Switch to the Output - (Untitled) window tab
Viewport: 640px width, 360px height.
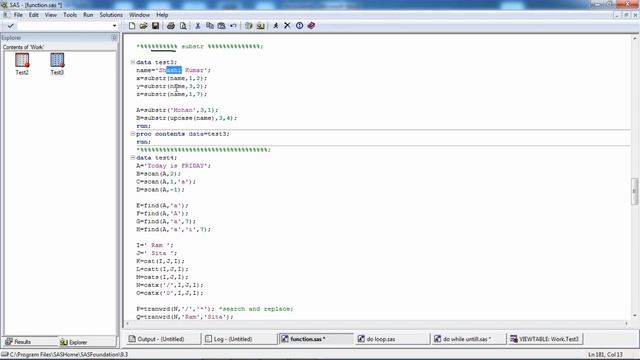click(x=163, y=339)
